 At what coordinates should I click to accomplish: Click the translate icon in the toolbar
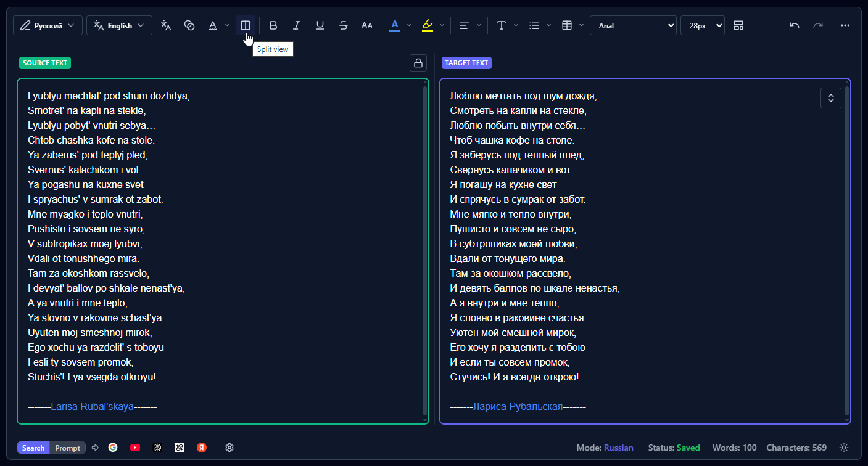166,25
